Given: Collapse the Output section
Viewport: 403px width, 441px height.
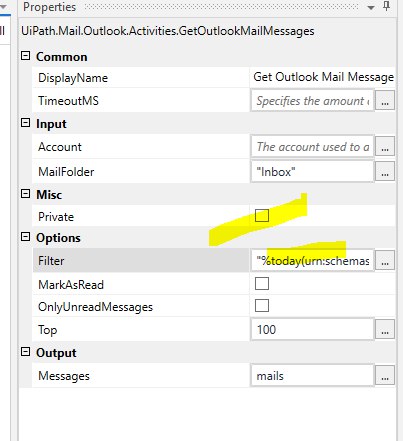Looking at the screenshot, I should point(25,352).
